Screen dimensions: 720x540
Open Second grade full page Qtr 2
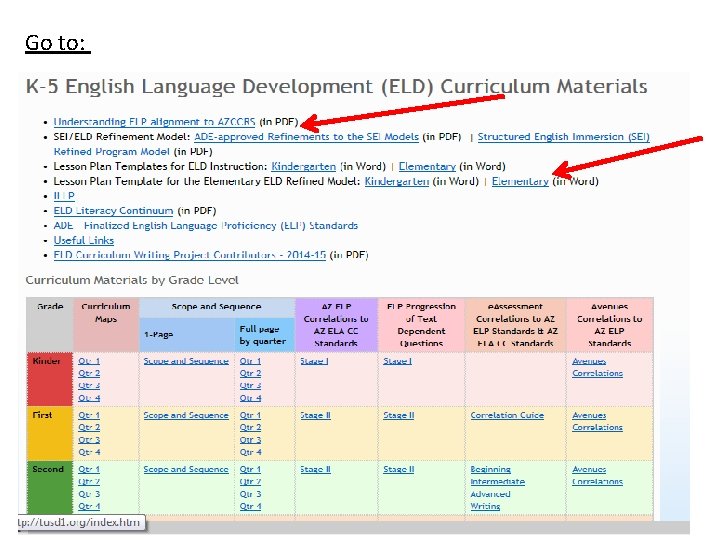coord(250,482)
